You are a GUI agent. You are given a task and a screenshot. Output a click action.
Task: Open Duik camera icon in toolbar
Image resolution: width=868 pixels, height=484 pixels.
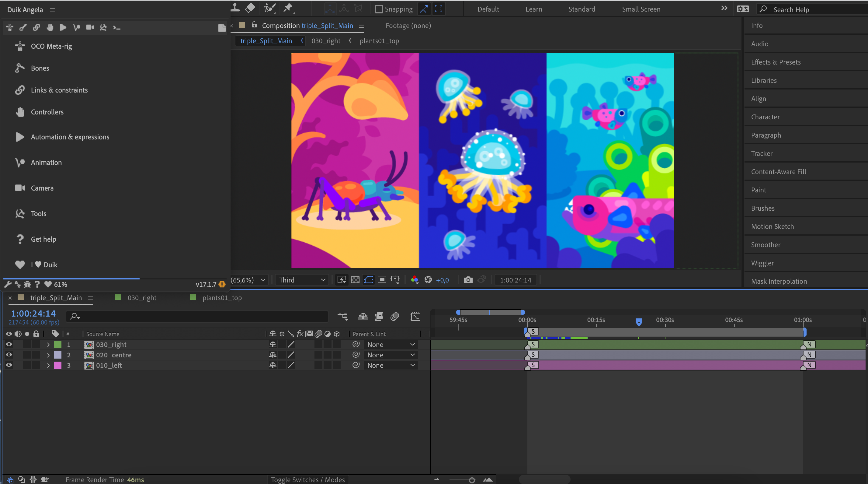90,28
